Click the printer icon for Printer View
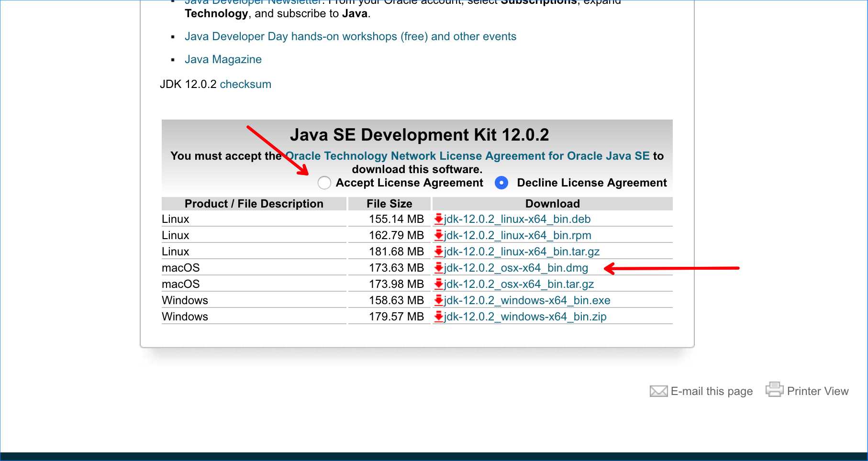Viewport: 868px width, 461px height. [x=775, y=389]
